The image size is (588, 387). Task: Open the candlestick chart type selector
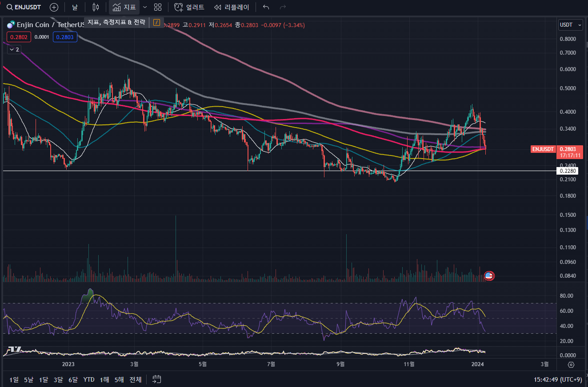point(96,7)
